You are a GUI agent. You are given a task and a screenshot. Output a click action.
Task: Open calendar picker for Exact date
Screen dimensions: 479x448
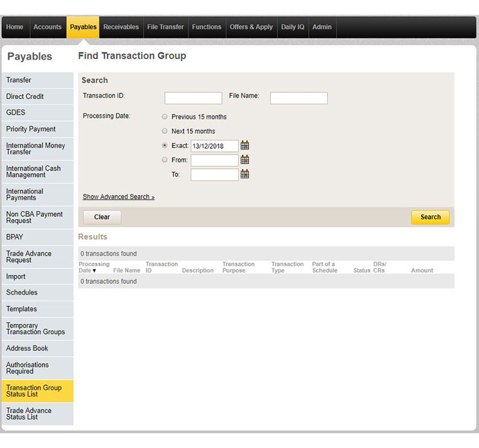point(245,145)
